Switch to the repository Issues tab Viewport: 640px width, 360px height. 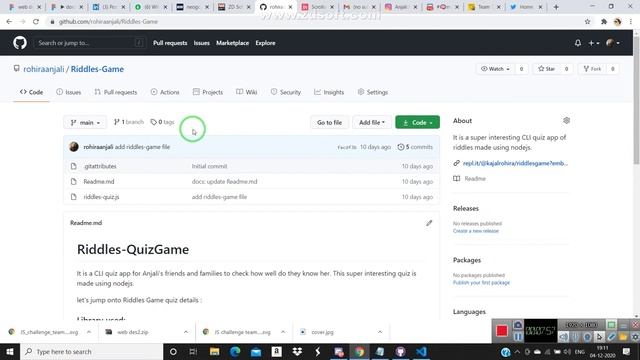tap(69, 92)
